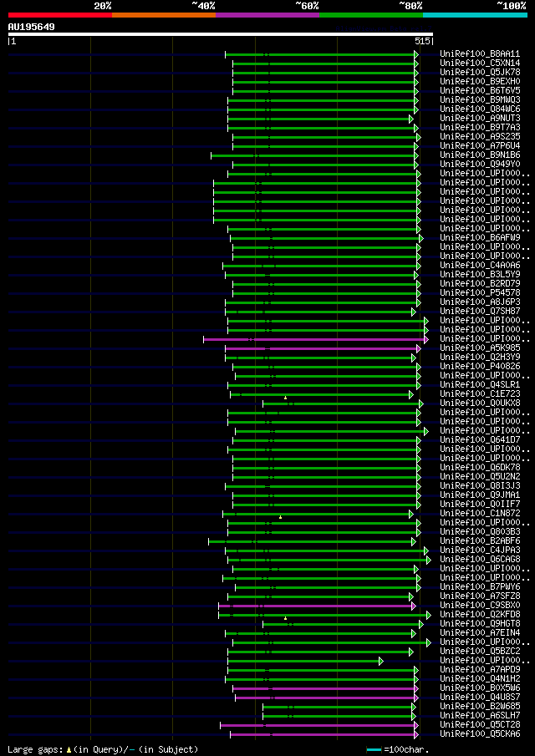Select the UniRef100_Q949Y0 label

(x=480, y=165)
